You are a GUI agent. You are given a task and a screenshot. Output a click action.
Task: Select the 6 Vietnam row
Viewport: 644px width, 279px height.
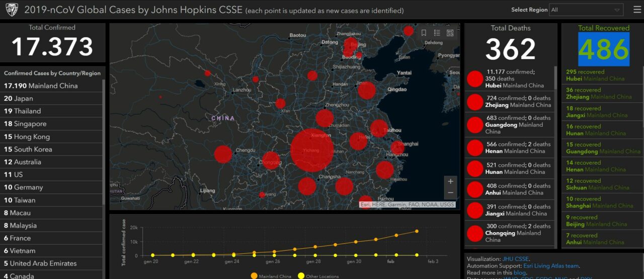tap(51, 250)
